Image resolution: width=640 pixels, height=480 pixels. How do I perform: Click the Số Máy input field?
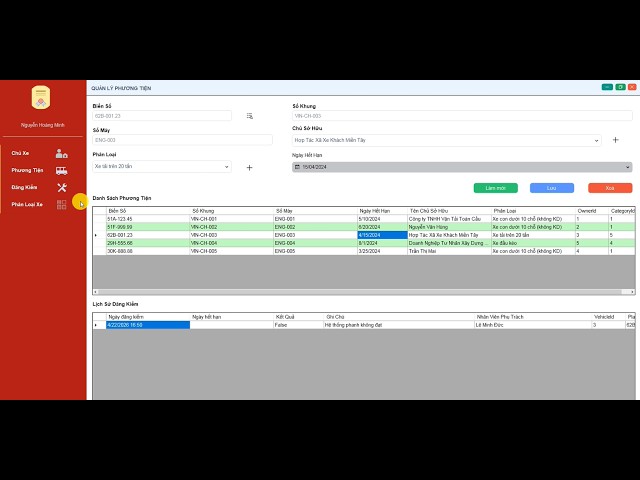tap(182, 140)
